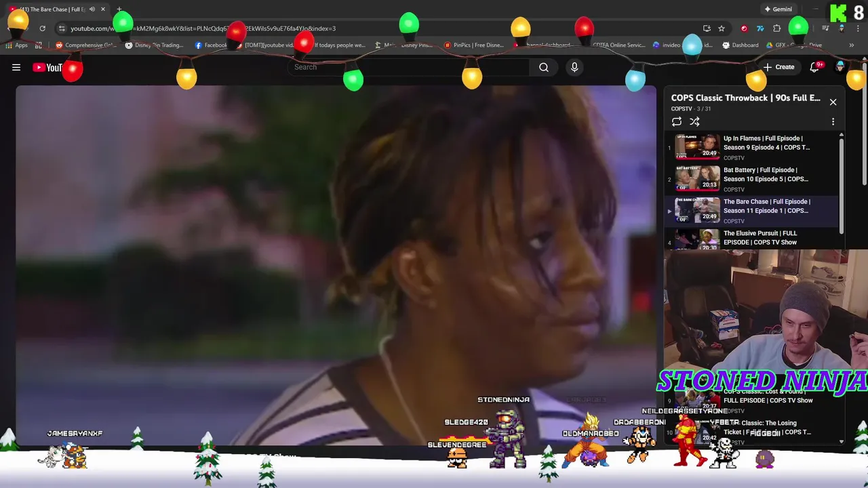Open Comprehensive Reddit bookmark
Screen dimensions: 868x488
click(86, 45)
